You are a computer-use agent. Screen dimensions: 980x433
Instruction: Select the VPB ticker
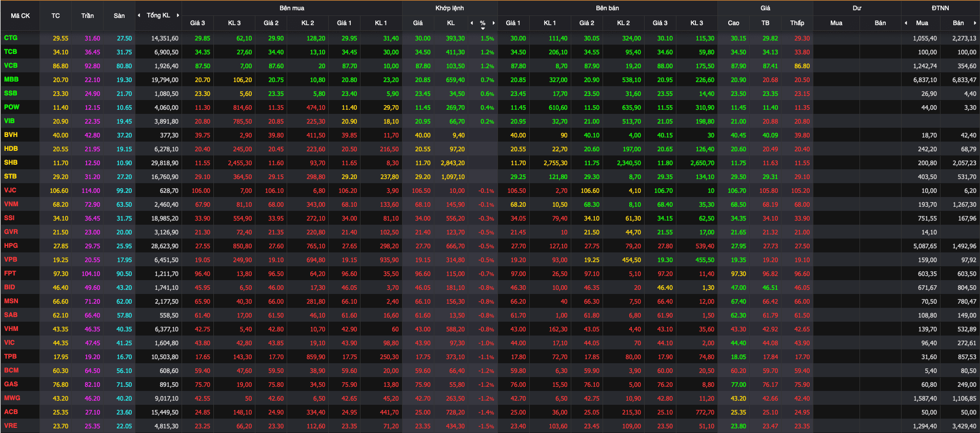click(11, 260)
